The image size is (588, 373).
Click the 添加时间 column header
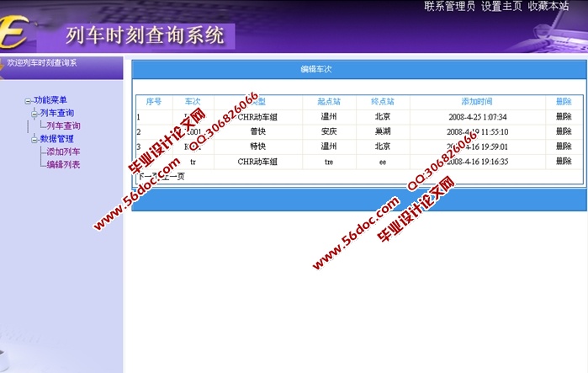[x=477, y=101]
